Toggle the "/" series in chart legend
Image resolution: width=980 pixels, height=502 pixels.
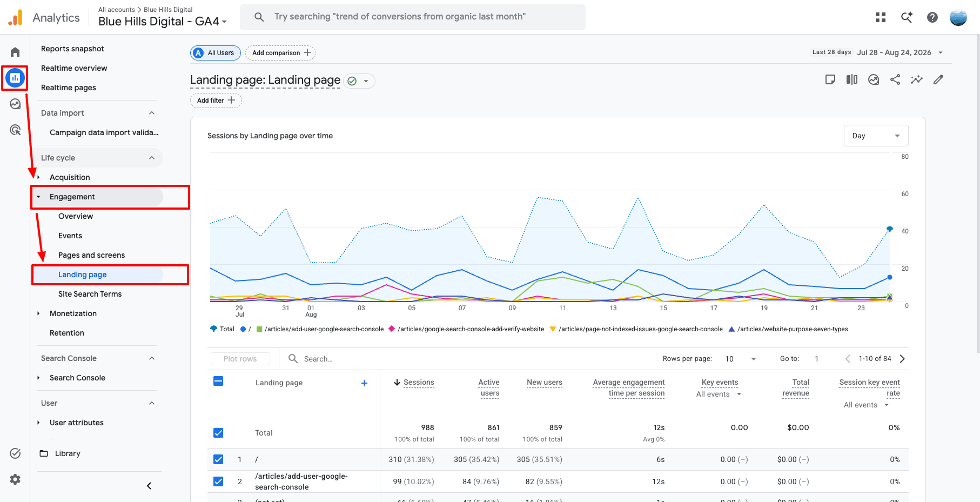point(246,329)
